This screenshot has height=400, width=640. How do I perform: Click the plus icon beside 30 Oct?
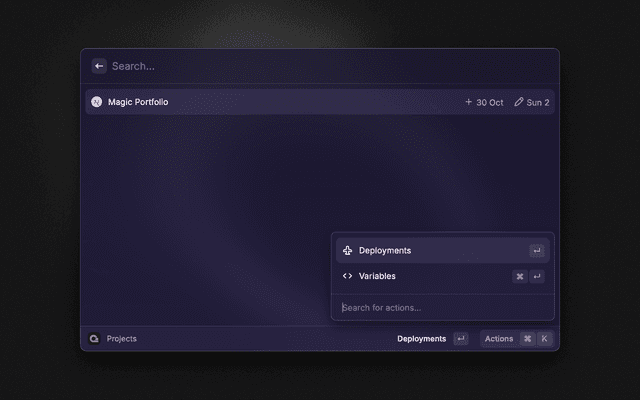[x=468, y=102]
